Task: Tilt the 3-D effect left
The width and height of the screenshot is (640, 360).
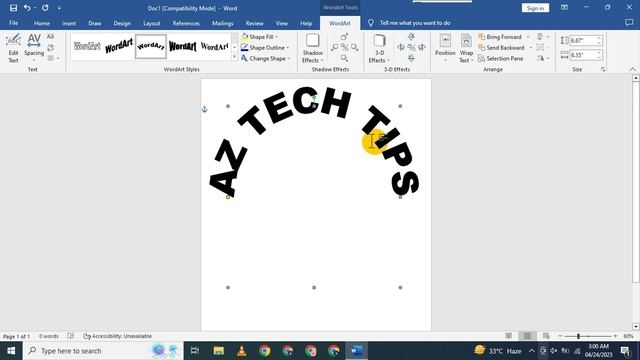Action: point(401,48)
